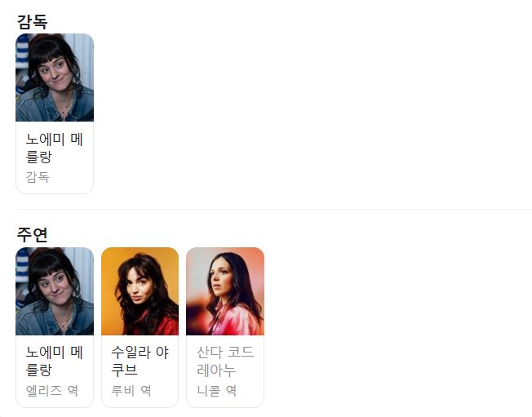Open 노에미 메를랑's photo in the 주연 section
This screenshot has height=417, width=532.
click(x=55, y=291)
